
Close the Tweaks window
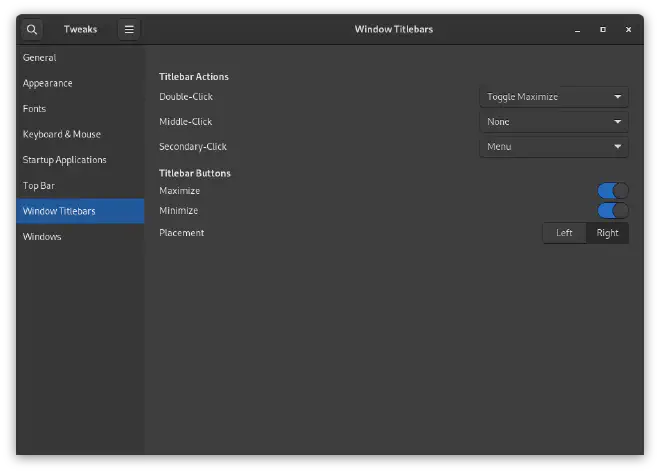click(628, 30)
